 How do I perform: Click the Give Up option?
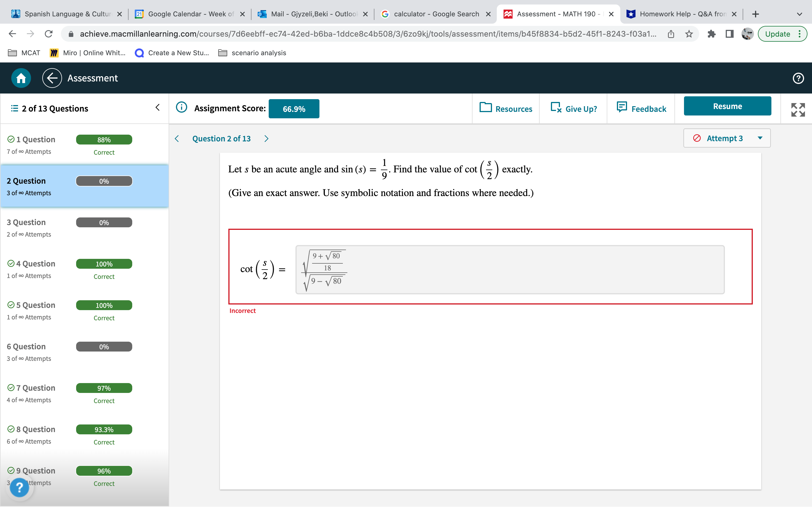574,108
